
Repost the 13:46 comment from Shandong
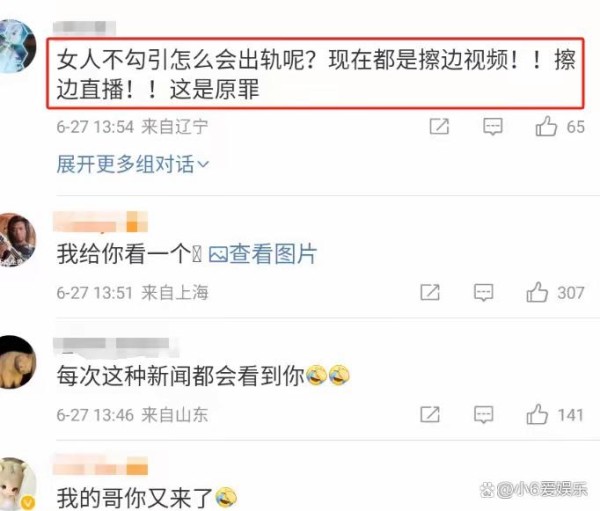[430, 415]
